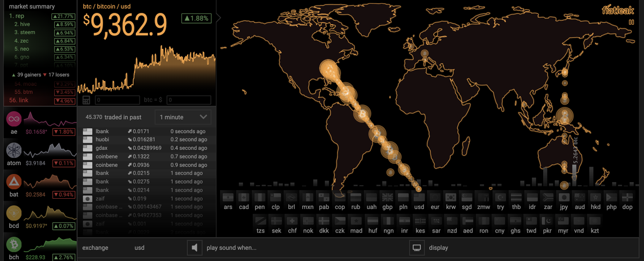
Task: Click the speaker icon for sound alerts
Action: pos(194,248)
